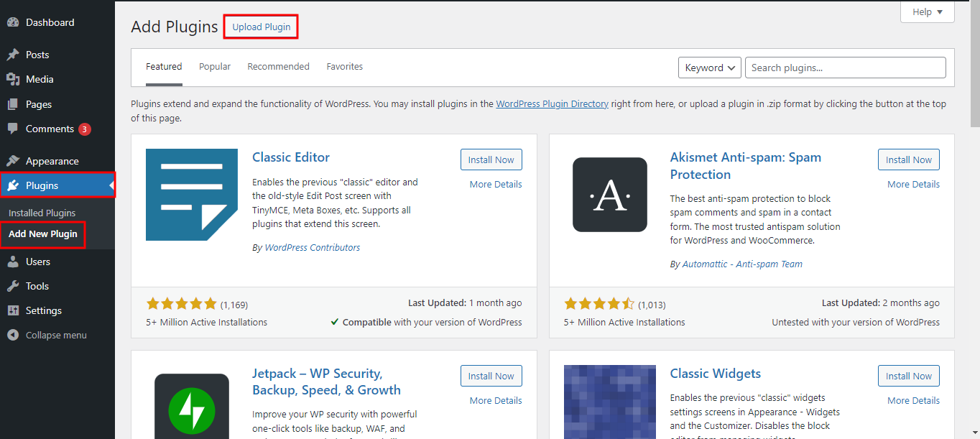The image size is (980, 439).
Task: Click the Pages icon in sidebar
Action: pyautogui.click(x=13, y=104)
